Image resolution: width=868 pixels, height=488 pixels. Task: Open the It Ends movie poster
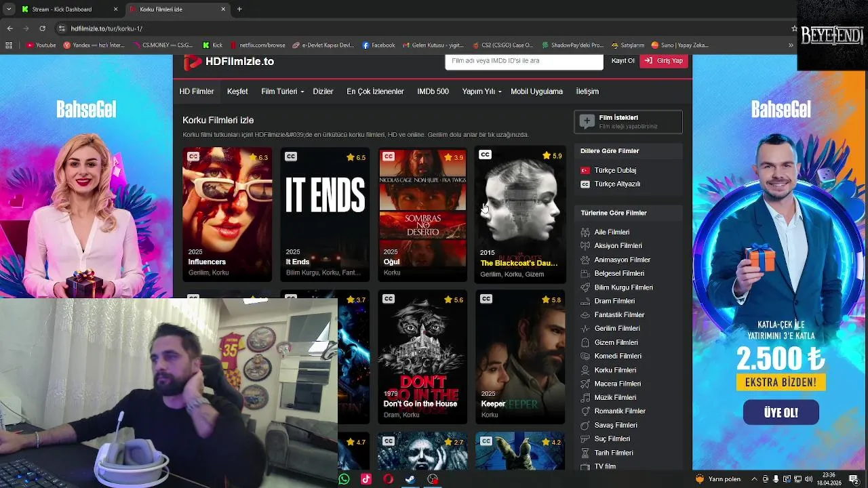(x=325, y=214)
